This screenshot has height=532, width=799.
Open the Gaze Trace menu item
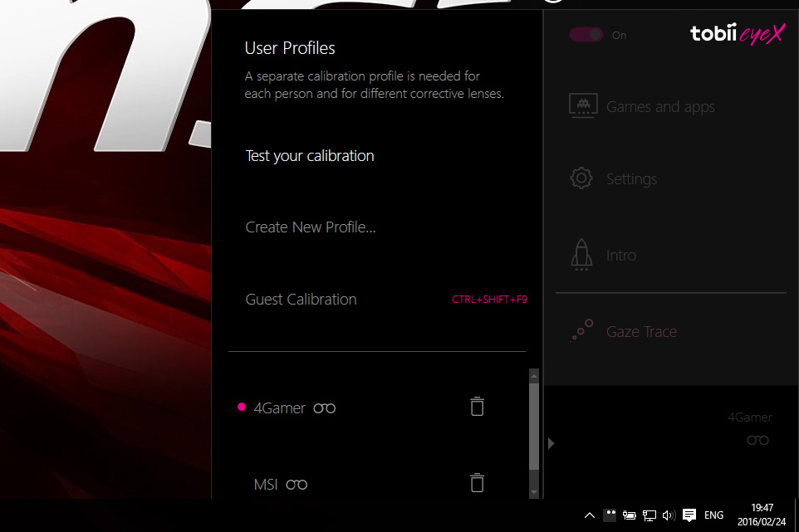(x=641, y=331)
